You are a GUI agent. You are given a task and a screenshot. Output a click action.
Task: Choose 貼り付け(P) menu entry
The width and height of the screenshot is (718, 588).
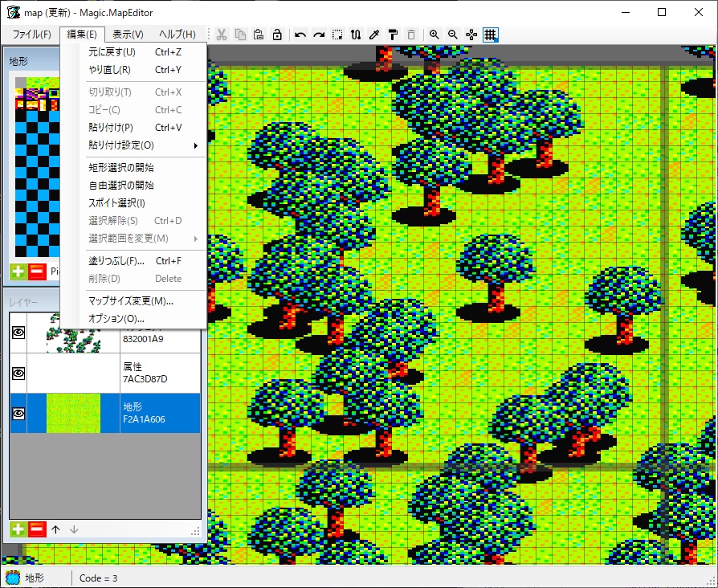coord(133,128)
